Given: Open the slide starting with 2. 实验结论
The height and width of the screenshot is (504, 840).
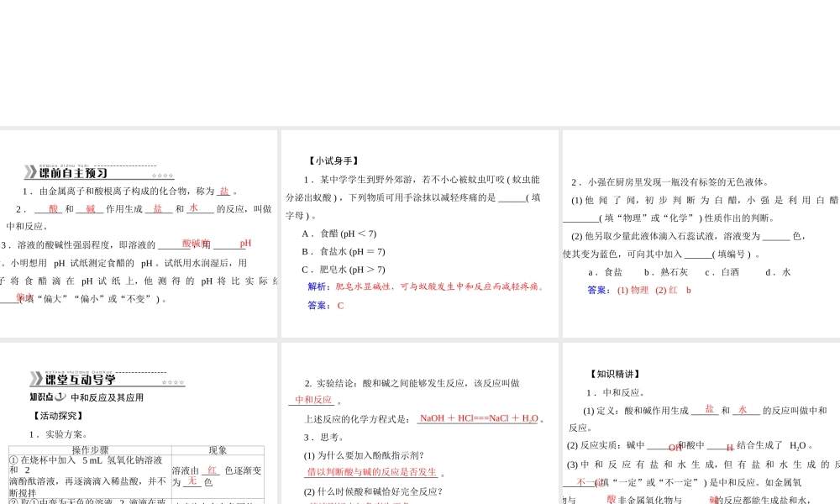Looking at the screenshot, I should (x=419, y=423).
